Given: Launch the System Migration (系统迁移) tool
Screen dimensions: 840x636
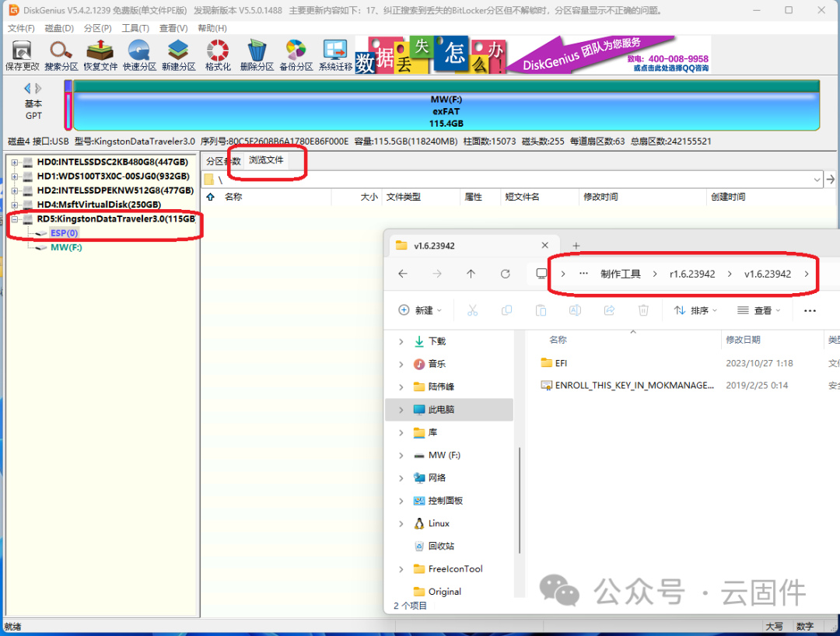Looking at the screenshot, I should click(x=335, y=55).
